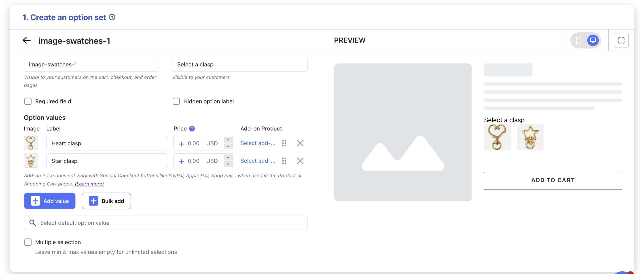Click Select add-on link for Heart clasp

pyautogui.click(x=258, y=143)
